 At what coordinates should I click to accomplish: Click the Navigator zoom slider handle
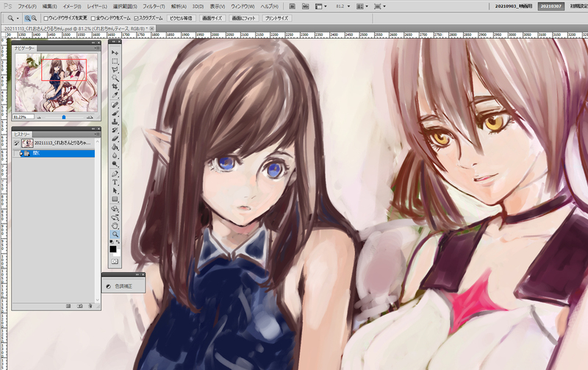[x=64, y=117]
